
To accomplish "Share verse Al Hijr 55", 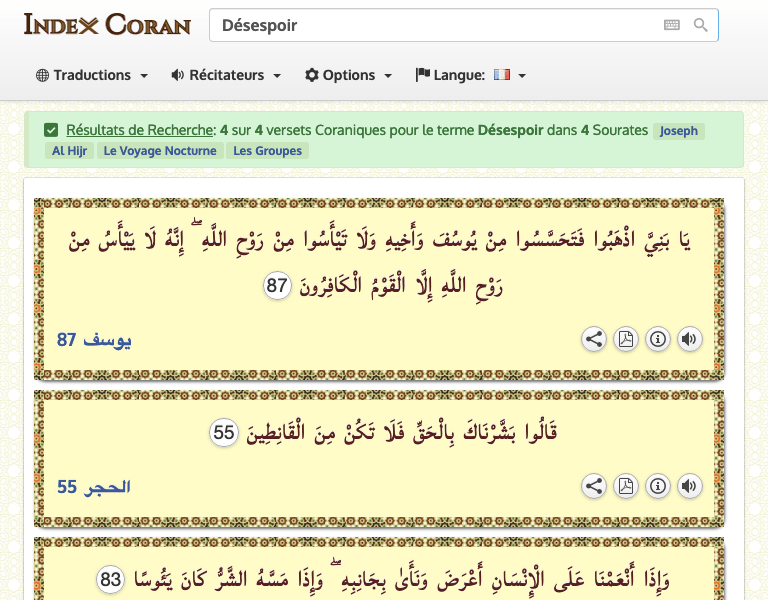I will tap(594, 486).
